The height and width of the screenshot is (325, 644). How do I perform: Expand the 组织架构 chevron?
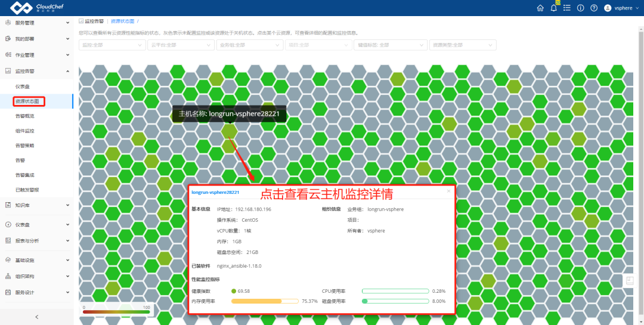pos(68,276)
